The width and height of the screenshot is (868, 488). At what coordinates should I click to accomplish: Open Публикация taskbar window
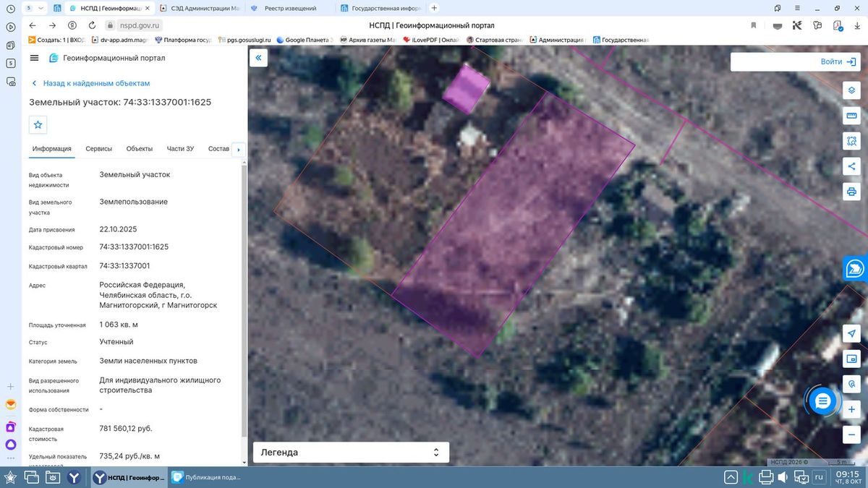click(x=206, y=477)
